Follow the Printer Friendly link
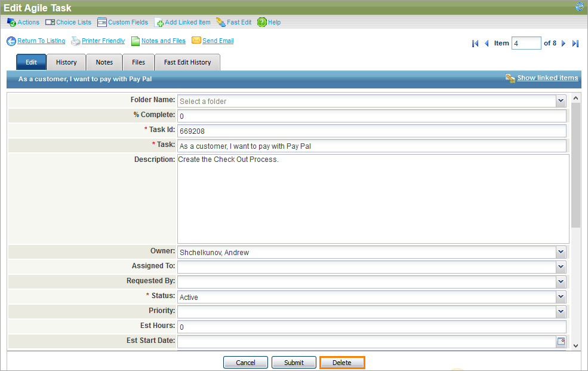 tap(103, 41)
